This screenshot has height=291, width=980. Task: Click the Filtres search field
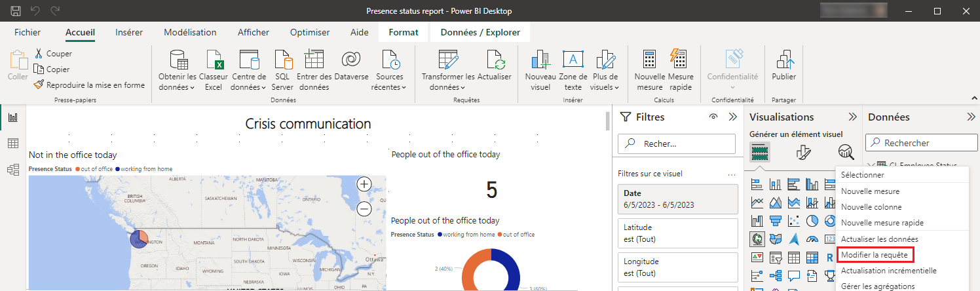[x=677, y=144]
